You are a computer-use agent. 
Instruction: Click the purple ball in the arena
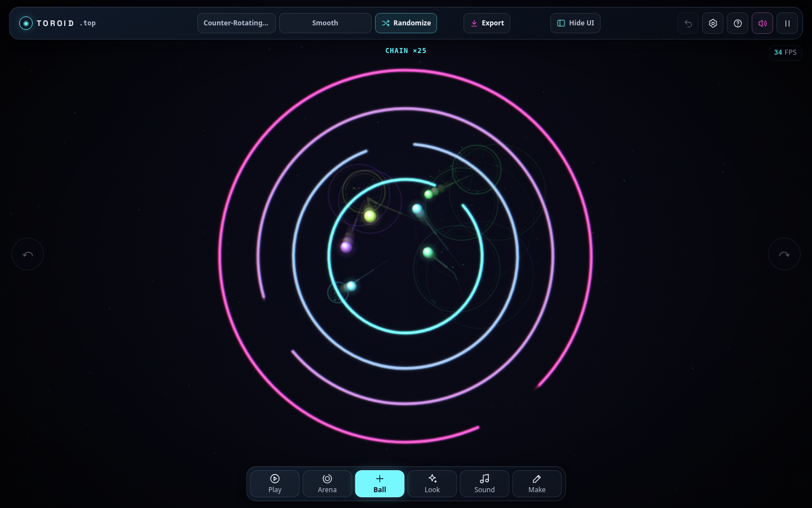[x=346, y=246]
